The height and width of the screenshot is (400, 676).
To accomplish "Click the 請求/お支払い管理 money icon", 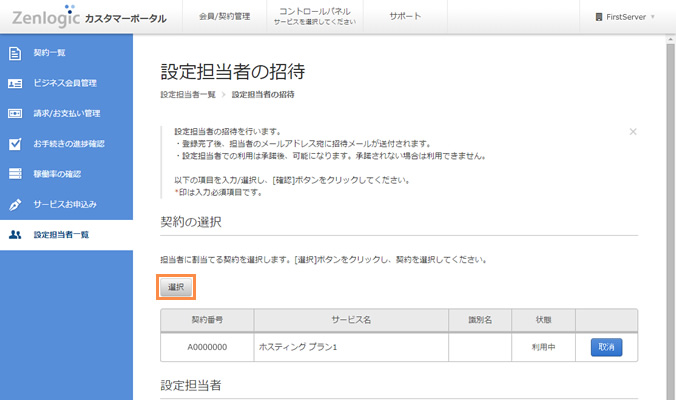I will pos(15,113).
